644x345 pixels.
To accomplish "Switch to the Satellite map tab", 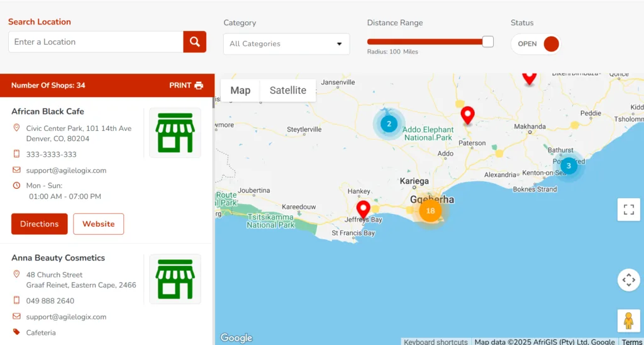I will click(288, 91).
